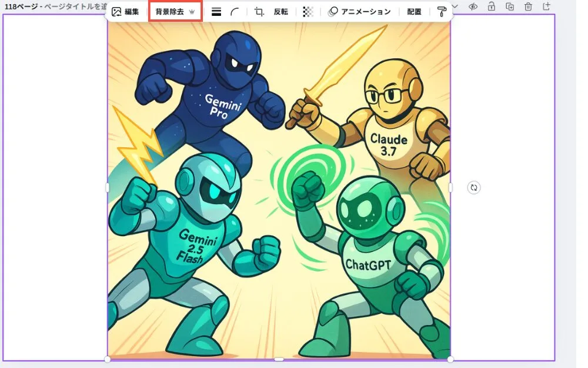Open the corner rounding tool
Screen dimensions: 588x368
point(235,12)
